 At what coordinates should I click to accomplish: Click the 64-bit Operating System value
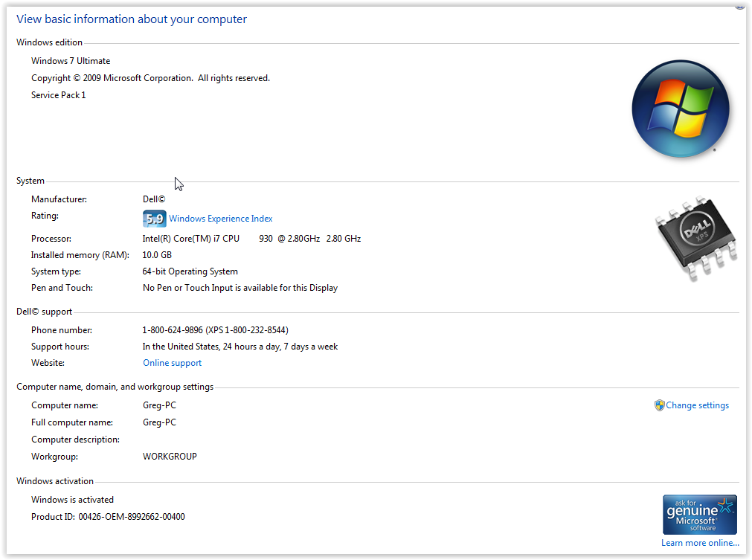pos(190,271)
